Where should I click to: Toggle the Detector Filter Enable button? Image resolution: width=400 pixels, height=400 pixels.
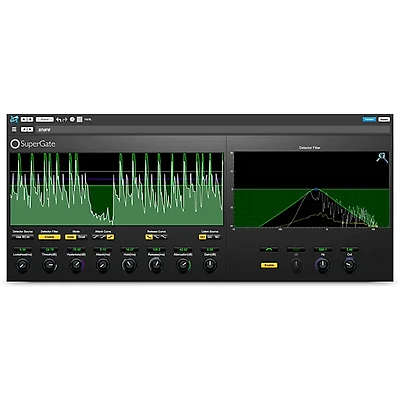[x=49, y=237]
